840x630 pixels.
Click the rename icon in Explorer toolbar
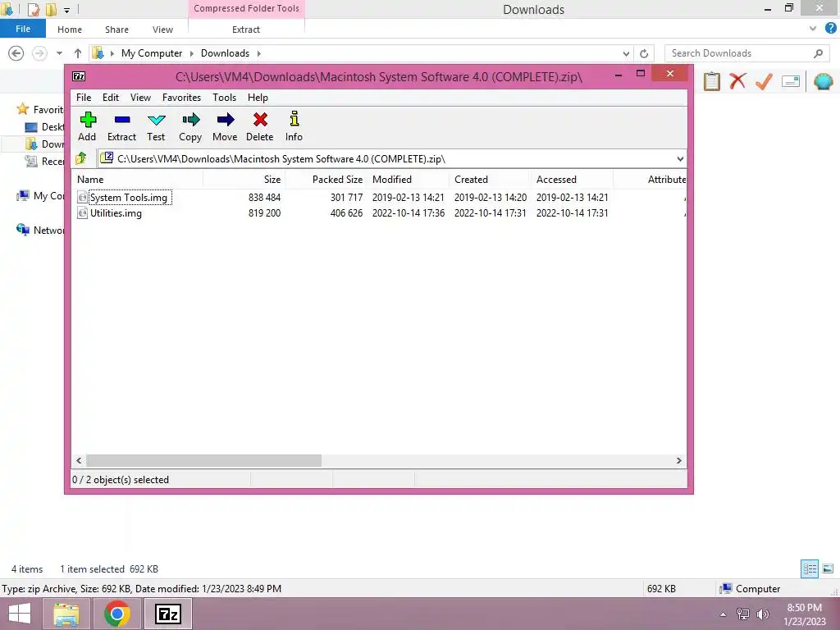tap(791, 81)
